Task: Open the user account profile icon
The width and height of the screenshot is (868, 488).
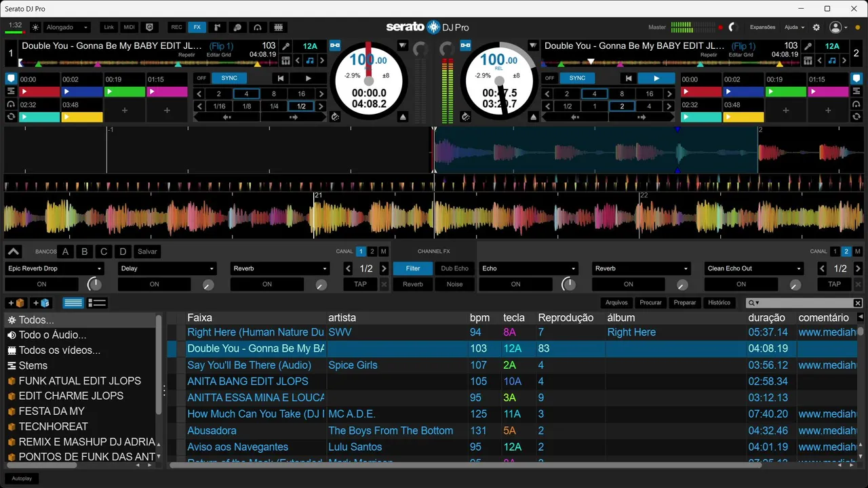Action: coord(835,27)
